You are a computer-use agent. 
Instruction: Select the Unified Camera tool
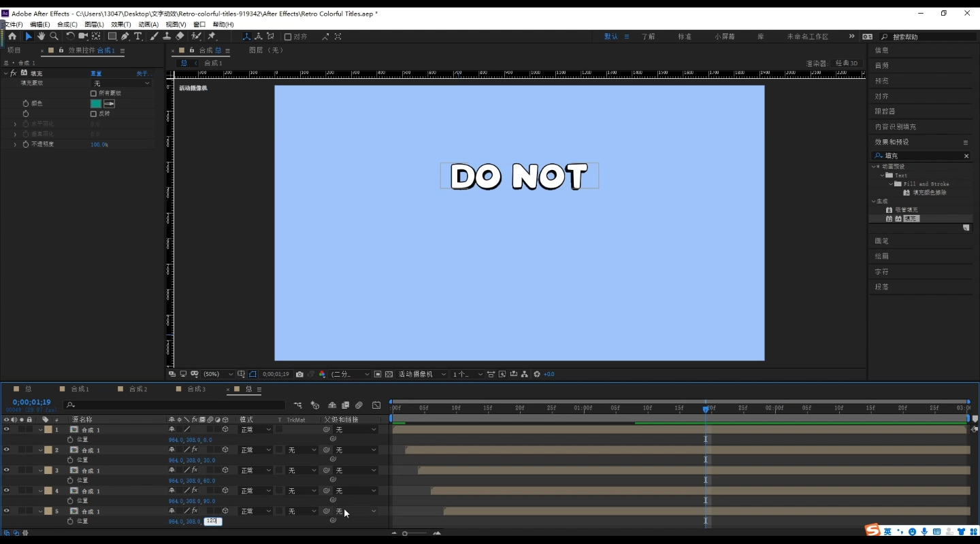coord(83,36)
